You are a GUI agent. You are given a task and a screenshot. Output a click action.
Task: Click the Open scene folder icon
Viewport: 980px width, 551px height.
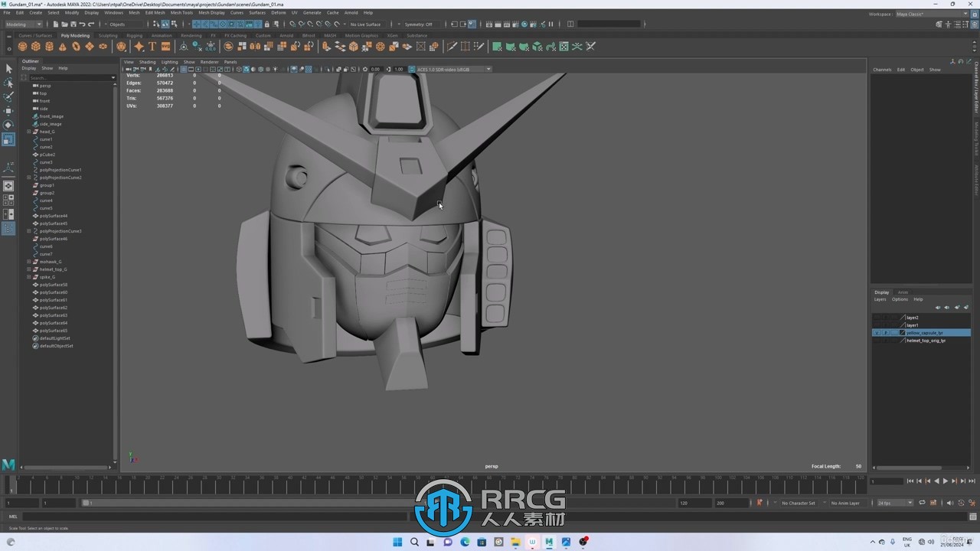click(x=64, y=24)
